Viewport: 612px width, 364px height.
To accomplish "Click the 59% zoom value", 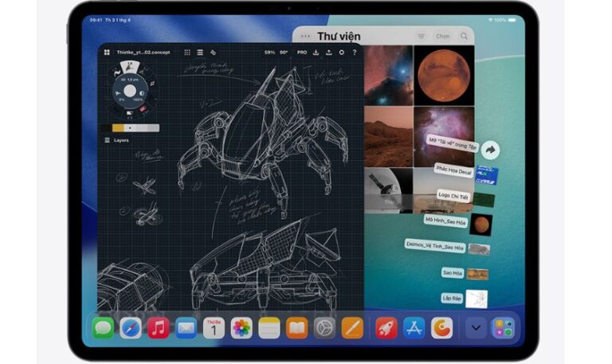I will (x=269, y=53).
